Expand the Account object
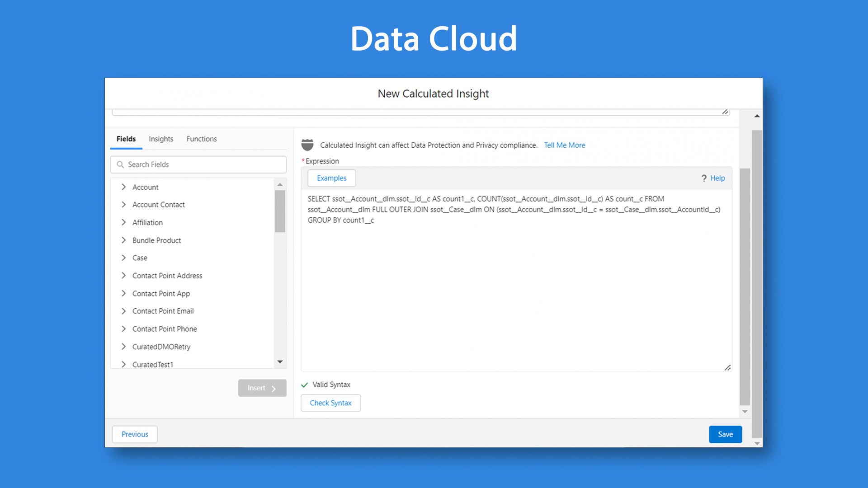 123,187
